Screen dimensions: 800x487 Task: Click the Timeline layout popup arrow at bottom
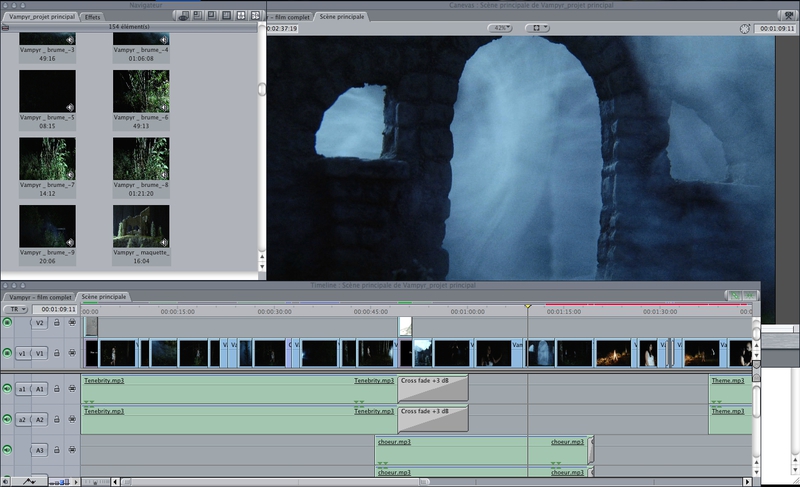tap(76, 481)
